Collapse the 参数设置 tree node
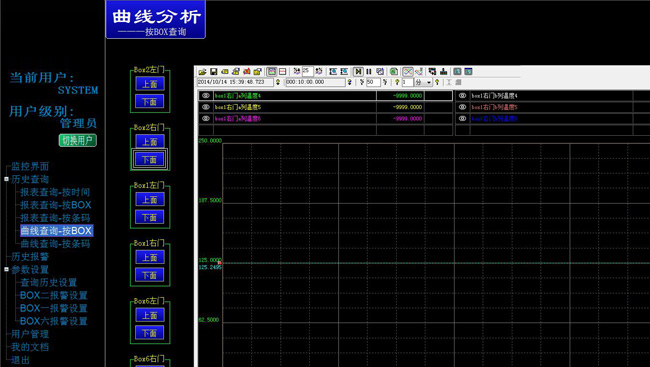 (7, 270)
